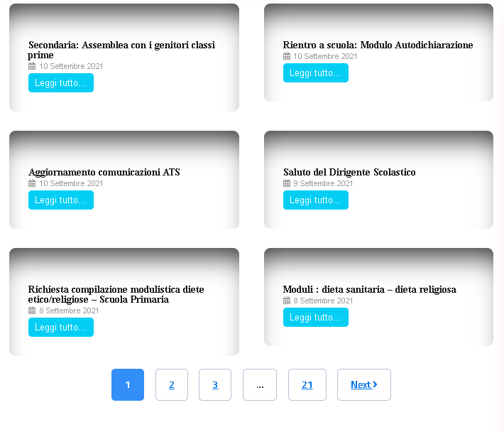This screenshot has width=504, height=432.
Task: Click calendar icon under Saluto del Dirigente
Action: coord(287,183)
